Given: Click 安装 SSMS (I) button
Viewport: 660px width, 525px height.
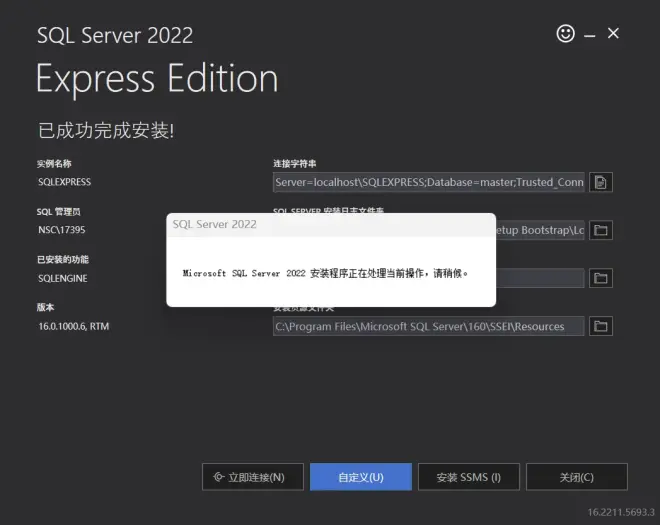Looking at the screenshot, I should 469,477.
